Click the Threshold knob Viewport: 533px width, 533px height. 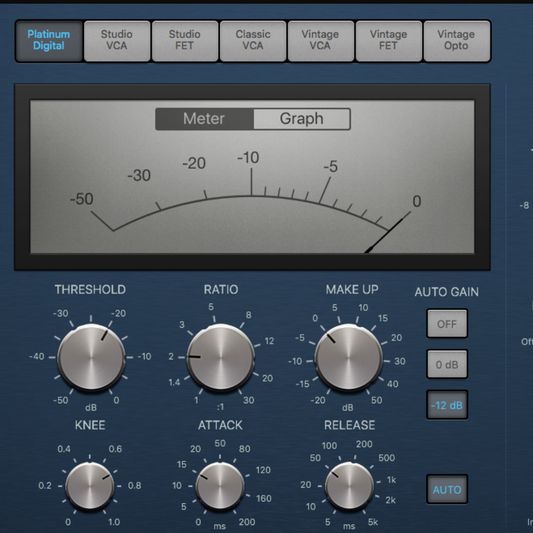click(91, 357)
